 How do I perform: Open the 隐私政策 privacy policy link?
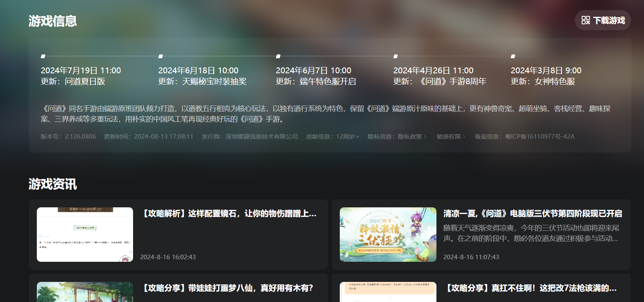[x=410, y=137]
